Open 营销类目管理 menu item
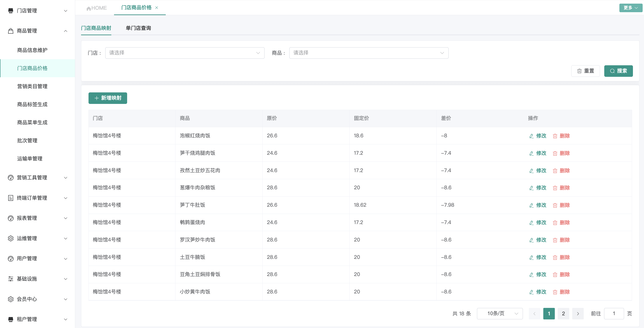Viewport: 644px width, 328px height. [x=32, y=86]
